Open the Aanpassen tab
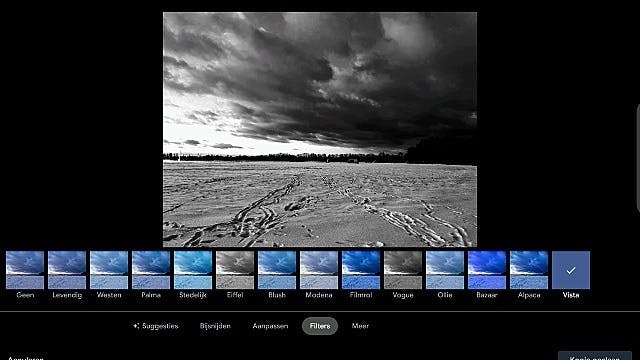 point(270,326)
